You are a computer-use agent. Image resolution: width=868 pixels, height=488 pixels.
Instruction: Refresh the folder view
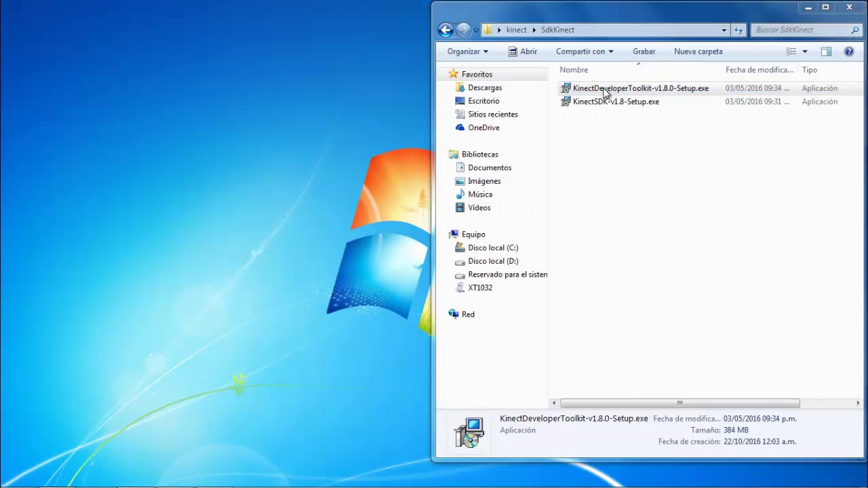(738, 30)
